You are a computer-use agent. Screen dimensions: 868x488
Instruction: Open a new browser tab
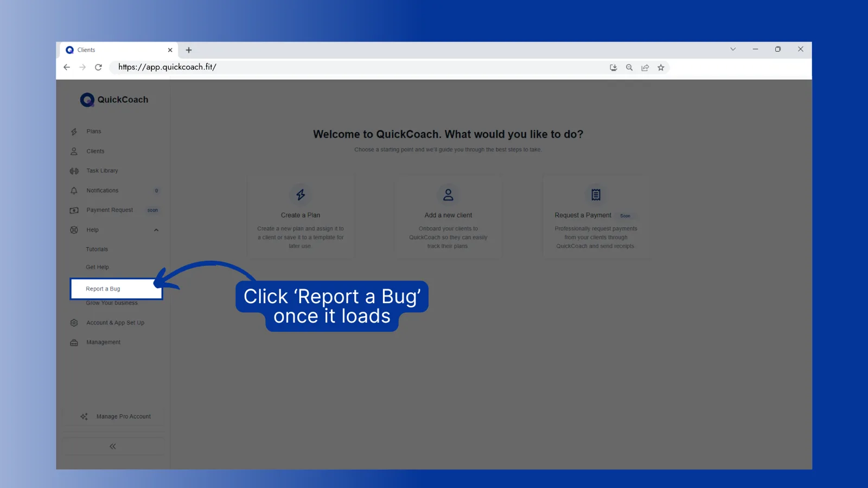click(x=189, y=50)
